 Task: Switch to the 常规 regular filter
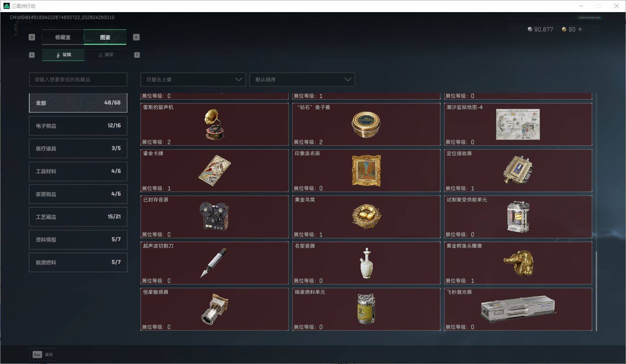[x=63, y=55]
